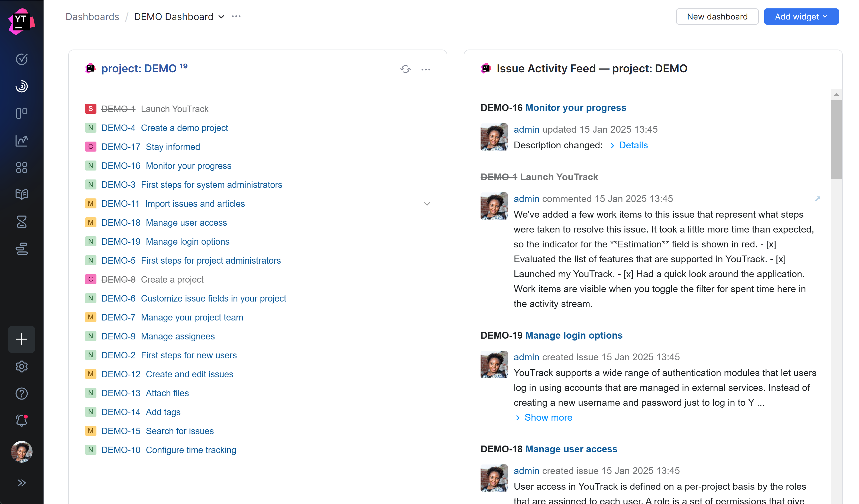Screen dimensions: 859x504
Task: Show more of the DEMO-19 comment
Action: 548,417
